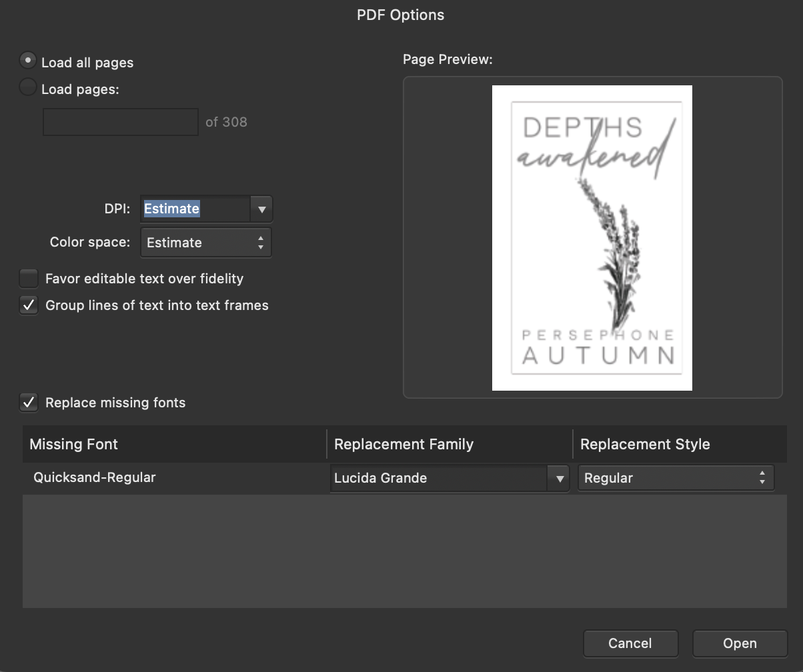Click the Depths Awakened page preview thumbnail

pyautogui.click(x=592, y=238)
